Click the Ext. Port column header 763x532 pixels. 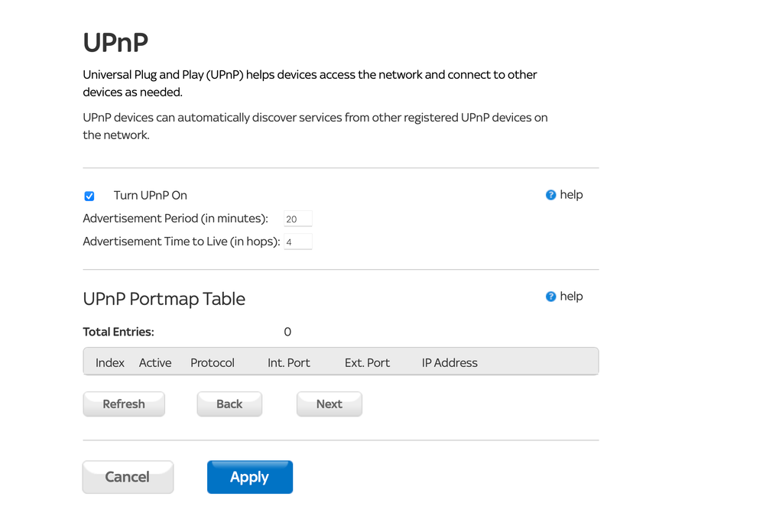(x=367, y=363)
